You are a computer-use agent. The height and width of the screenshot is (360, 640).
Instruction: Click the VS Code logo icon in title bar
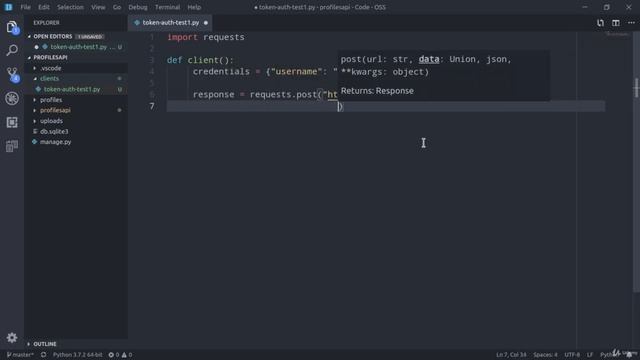pyautogui.click(x=8, y=7)
